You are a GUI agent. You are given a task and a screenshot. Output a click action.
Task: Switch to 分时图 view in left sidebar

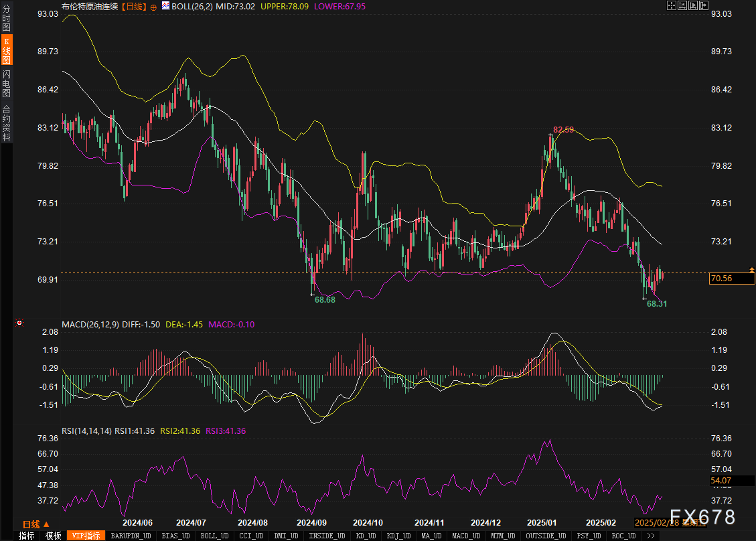click(7, 14)
